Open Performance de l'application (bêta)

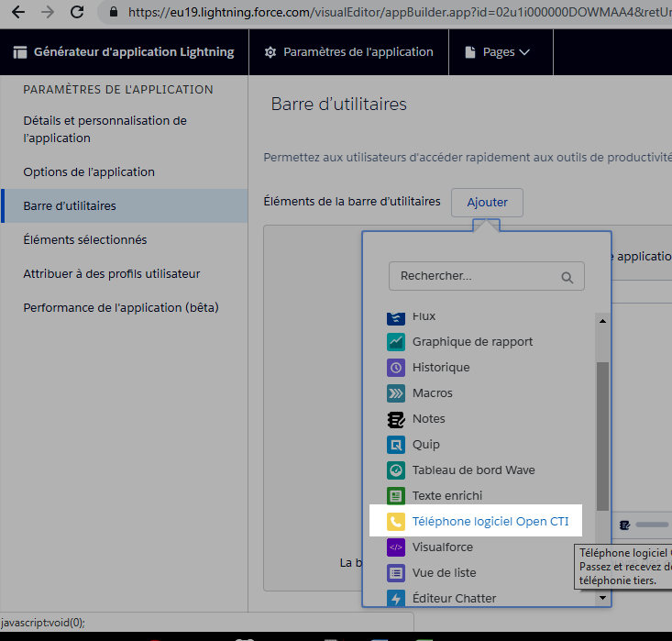121,307
